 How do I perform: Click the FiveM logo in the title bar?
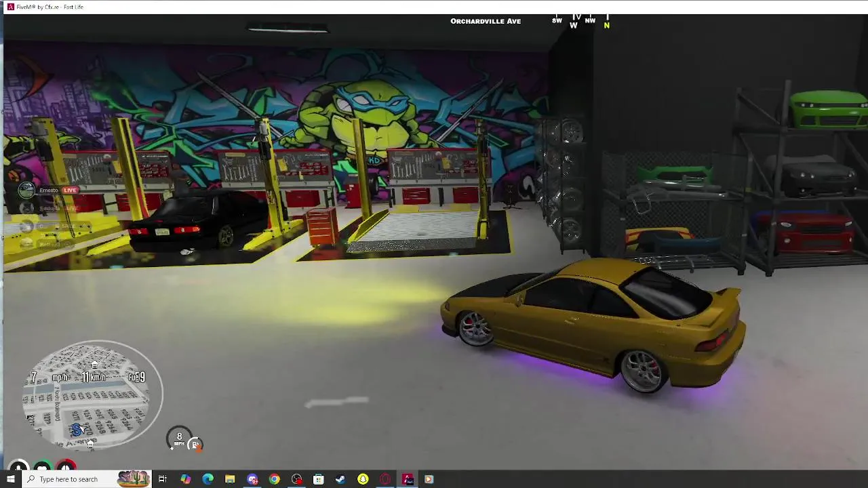(9, 7)
